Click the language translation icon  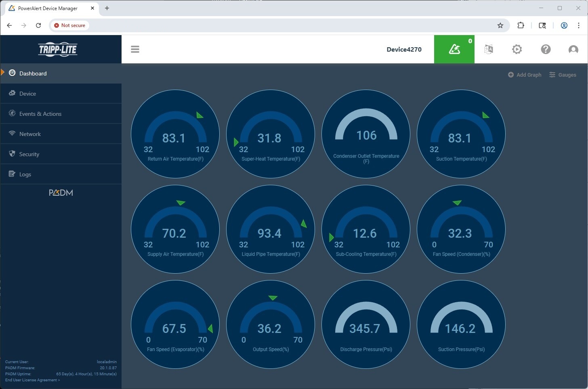click(489, 49)
